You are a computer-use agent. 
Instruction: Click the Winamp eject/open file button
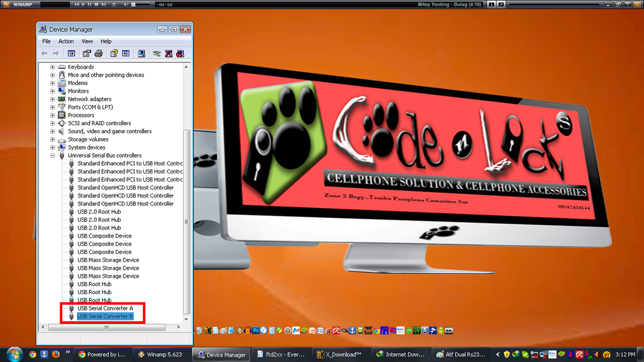tap(114, 4)
